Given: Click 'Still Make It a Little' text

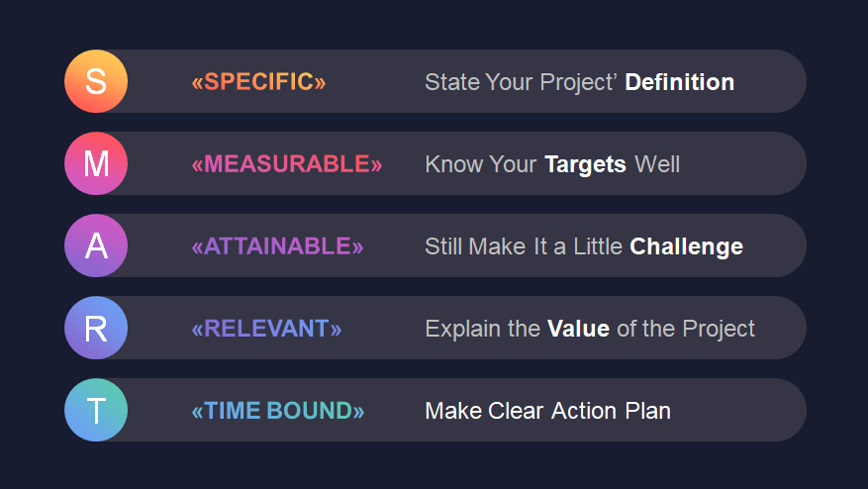Looking at the screenshot, I should 524,246.
